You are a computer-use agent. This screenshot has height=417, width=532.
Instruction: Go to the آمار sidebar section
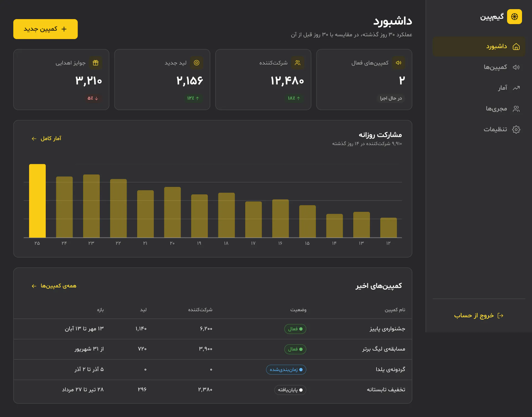(479, 88)
